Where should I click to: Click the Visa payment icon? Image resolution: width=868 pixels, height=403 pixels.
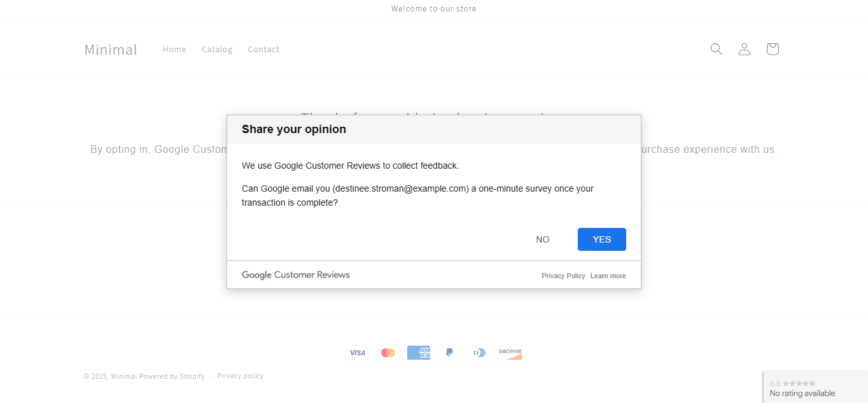click(x=358, y=353)
